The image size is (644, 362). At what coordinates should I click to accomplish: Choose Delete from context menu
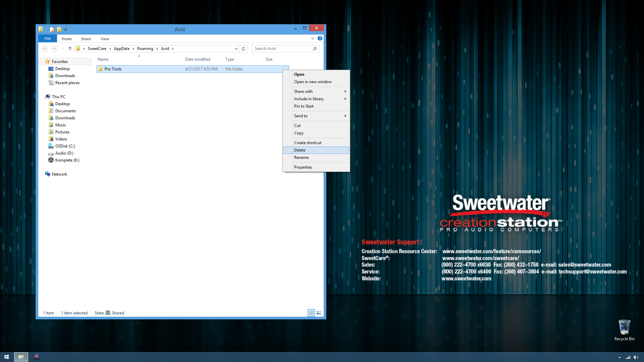pyautogui.click(x=316, y=150)
